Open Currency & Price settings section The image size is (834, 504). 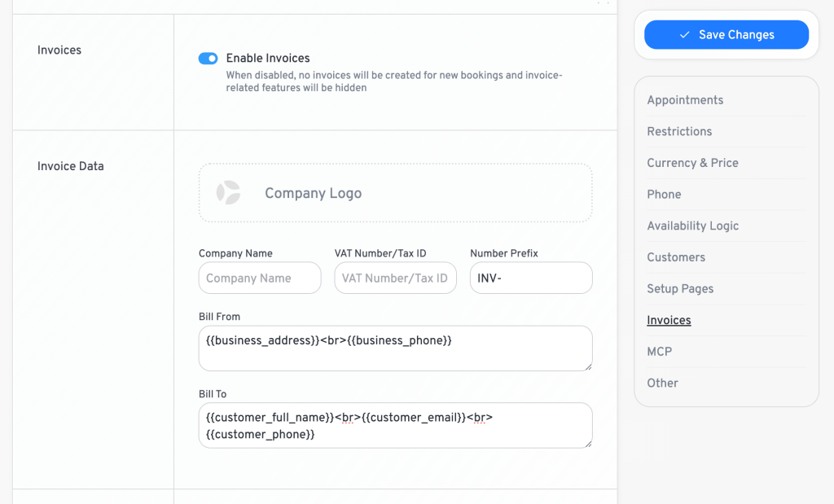(x=692, y=163)
